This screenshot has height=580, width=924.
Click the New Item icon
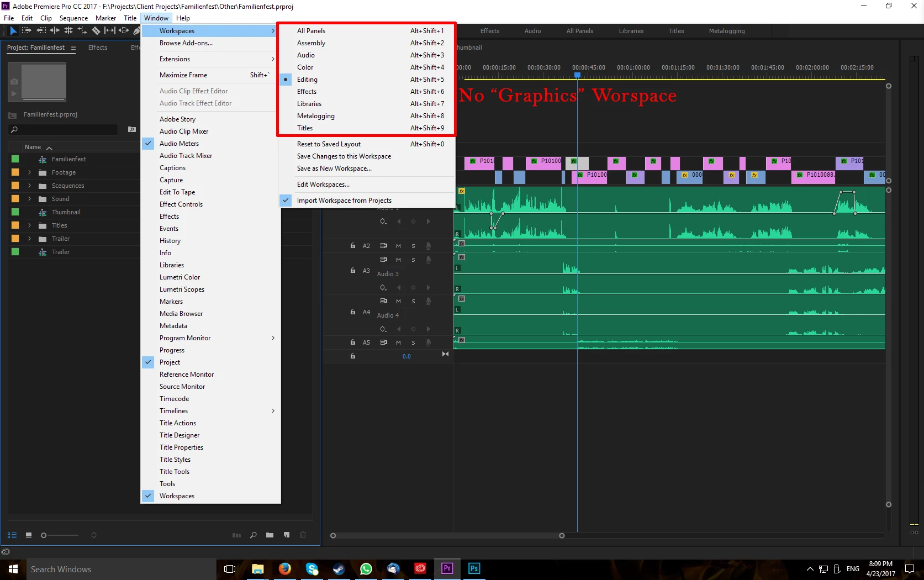click(x=287, y=535)
